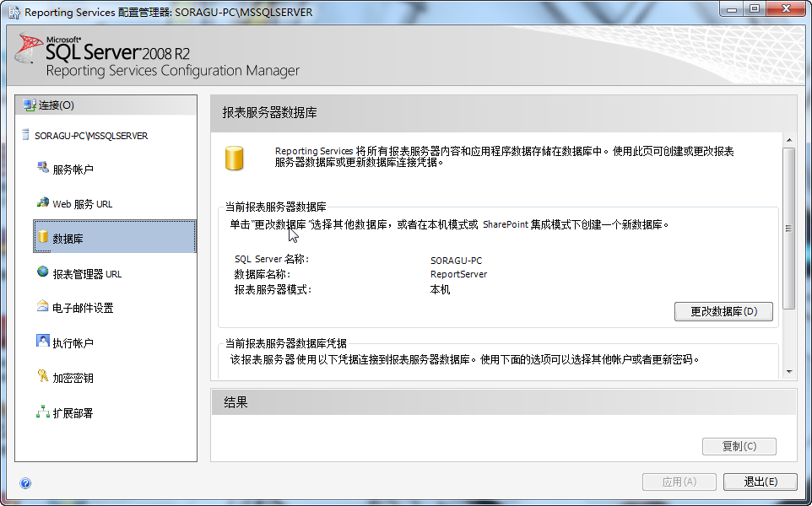Click the 退出(E) exit button

761,482
